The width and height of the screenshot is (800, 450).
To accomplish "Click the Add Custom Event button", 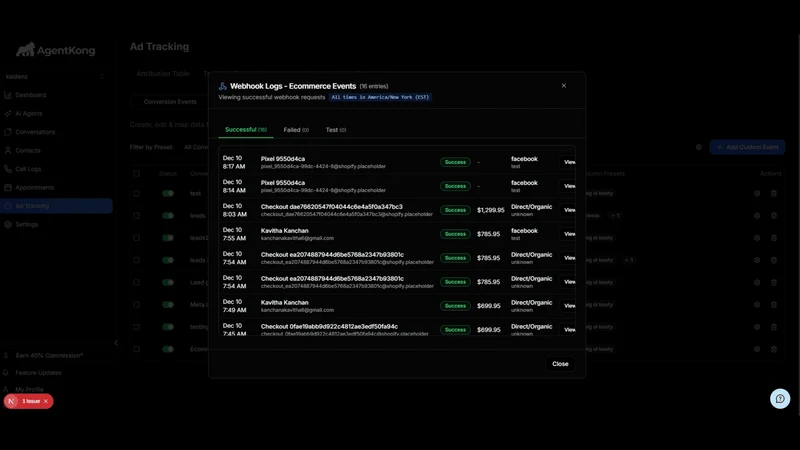I will click(x=747, y=147).
